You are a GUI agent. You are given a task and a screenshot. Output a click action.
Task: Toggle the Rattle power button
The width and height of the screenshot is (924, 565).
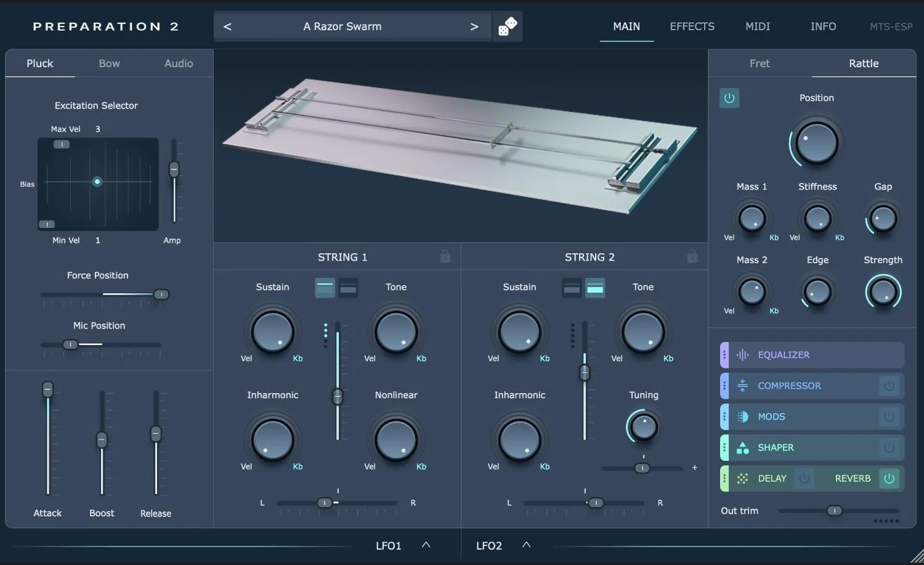pyautogui.click(x=729, y=98)
